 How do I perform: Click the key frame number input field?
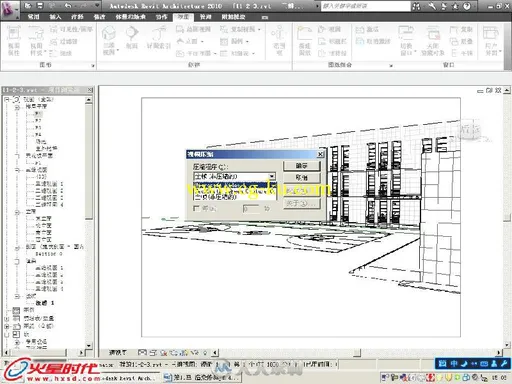point(251,209)
